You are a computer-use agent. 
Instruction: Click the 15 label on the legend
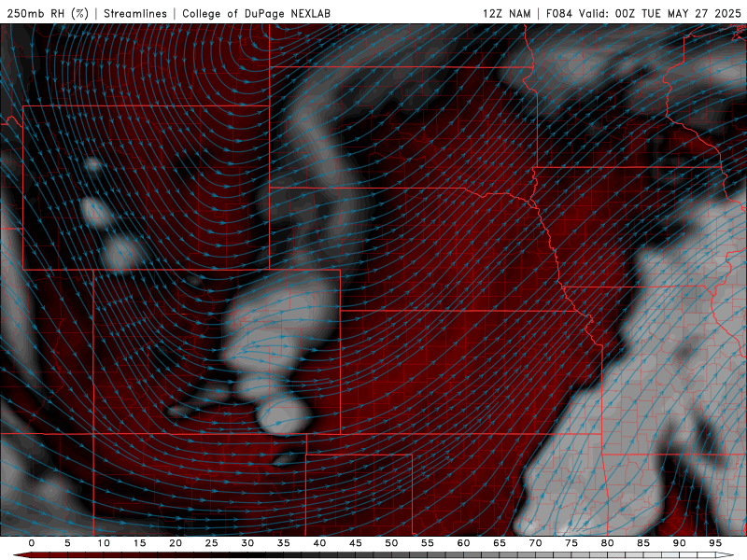click(x=139, y=543)
